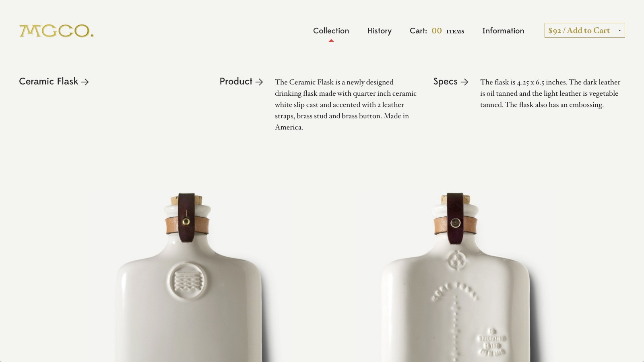Click the Product section label
644x362 pixels.
(236, 81)
